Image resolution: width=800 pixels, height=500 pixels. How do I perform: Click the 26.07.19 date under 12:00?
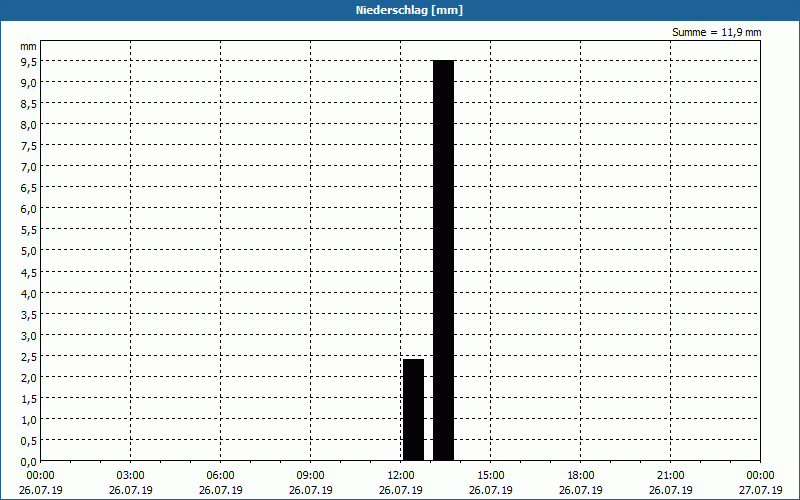tap(401, 490)
